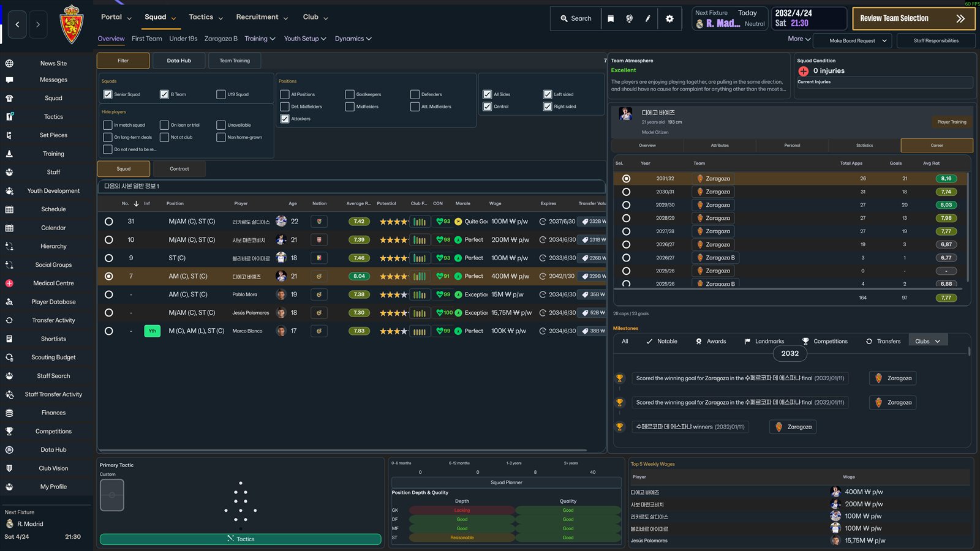The image size is (980, 551).
Task: Click the primary tactic formation thumbnail
Action: point(112,495)
